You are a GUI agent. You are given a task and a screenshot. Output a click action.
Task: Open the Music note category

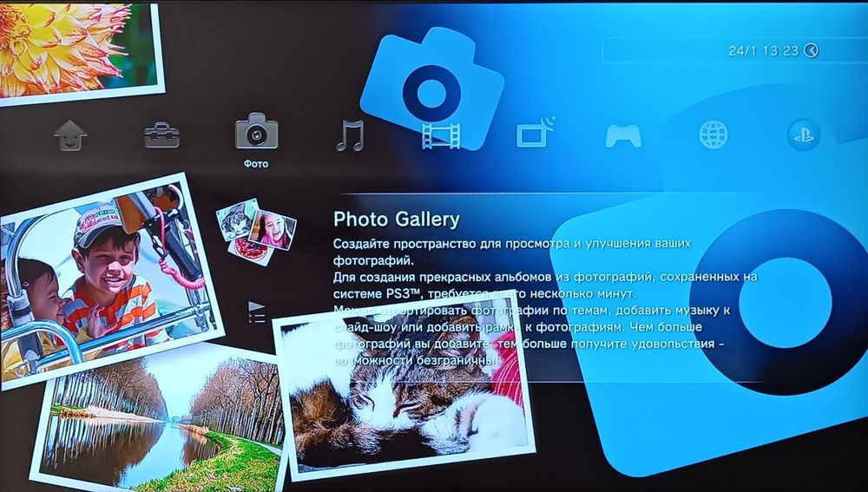[350, 135]
